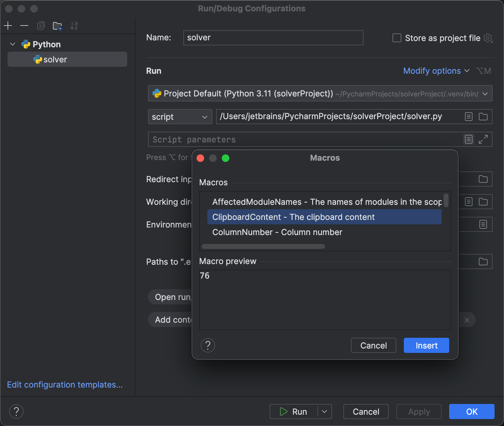The image size is (504, 426).
Task: Open Edit configuration templates link
Action: tap(65, 385)
